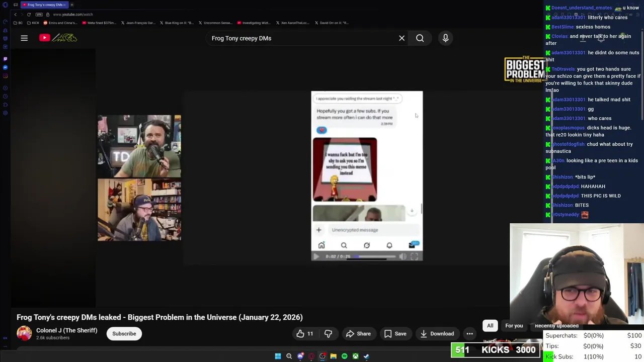The image size is (644, 362).
Task: Open the KICK bookmarks folder
Action: coord(33,23)
